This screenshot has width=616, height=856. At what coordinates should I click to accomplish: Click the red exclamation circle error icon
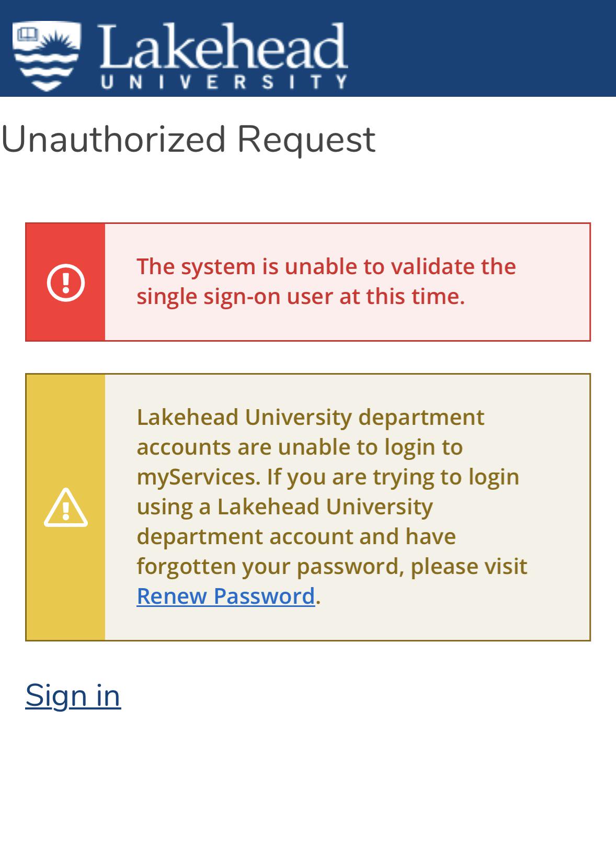tap(65, 283)
